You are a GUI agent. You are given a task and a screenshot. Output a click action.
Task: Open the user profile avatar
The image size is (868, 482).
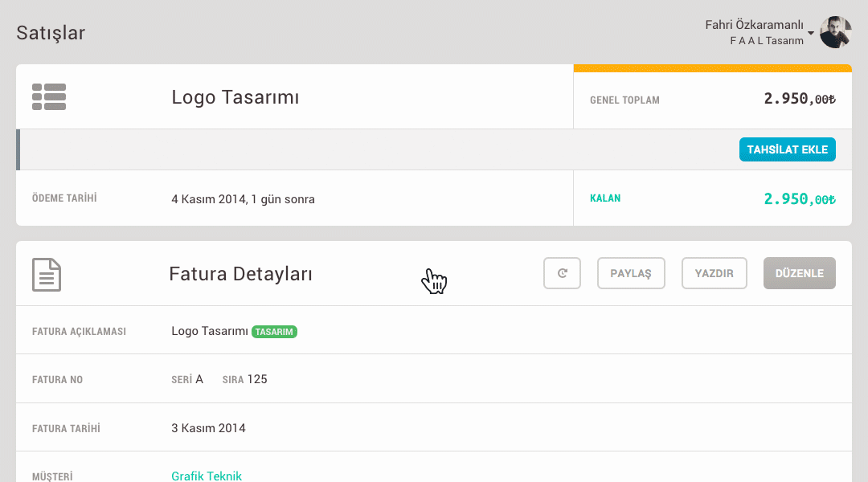tap(835, 32)
